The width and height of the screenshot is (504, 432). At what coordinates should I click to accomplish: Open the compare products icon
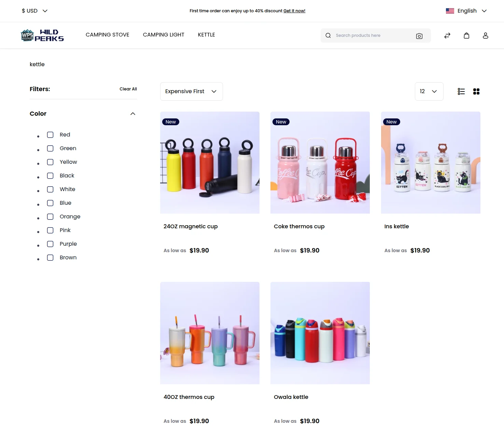(x=447, y=35)
